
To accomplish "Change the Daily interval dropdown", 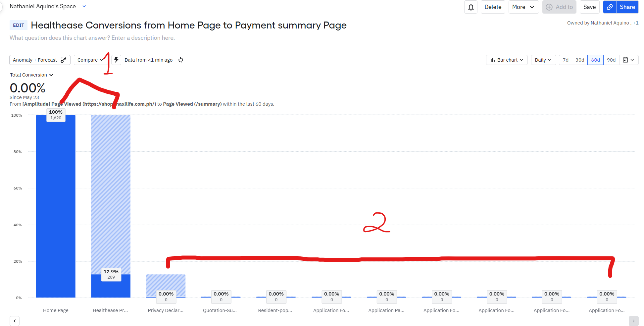I will pyautogui.click(x=543, y=60).
